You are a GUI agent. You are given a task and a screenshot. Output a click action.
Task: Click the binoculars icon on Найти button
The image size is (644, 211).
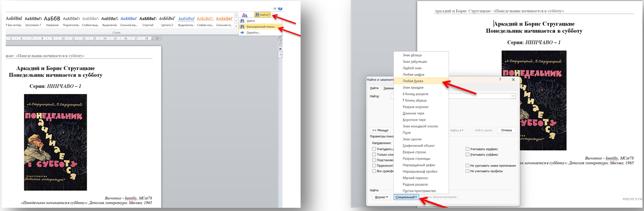257,15
